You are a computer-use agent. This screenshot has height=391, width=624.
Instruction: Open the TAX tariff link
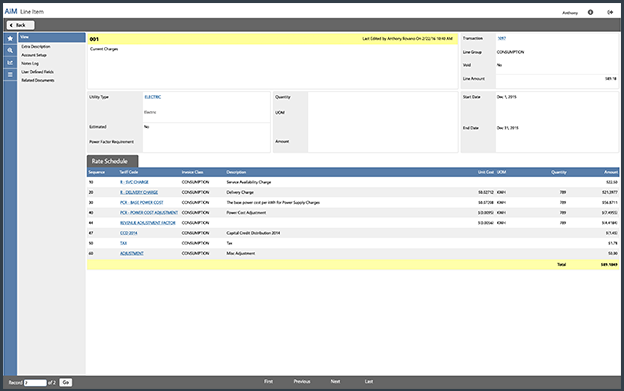123,243
